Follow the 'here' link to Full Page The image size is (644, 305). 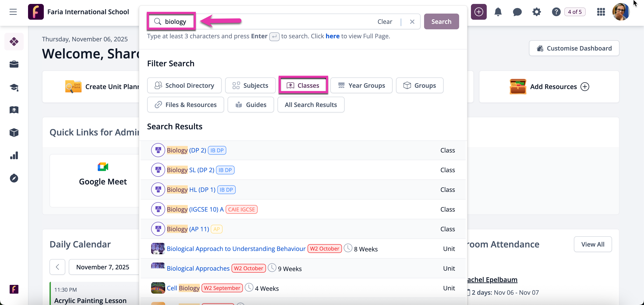point(332,36)
